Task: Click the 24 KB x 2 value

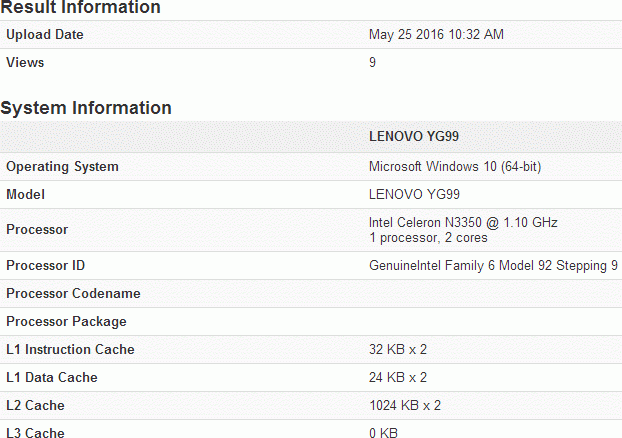Action: click(x=398, y=377)
